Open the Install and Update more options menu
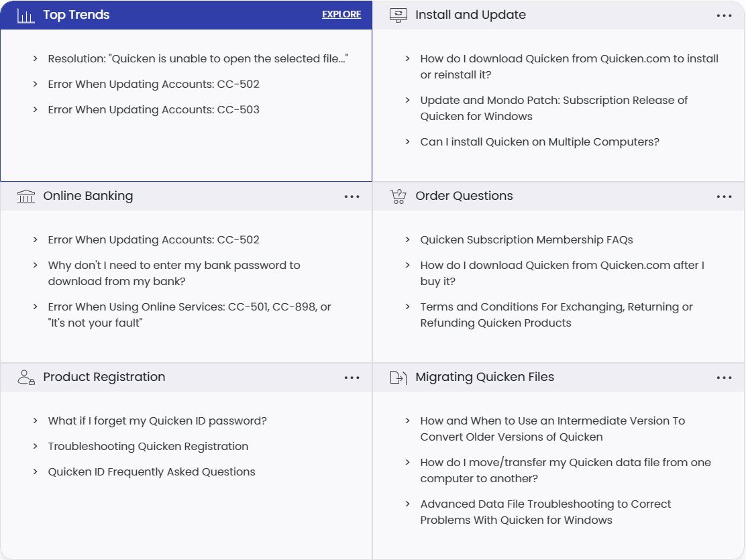 [724, 15]
